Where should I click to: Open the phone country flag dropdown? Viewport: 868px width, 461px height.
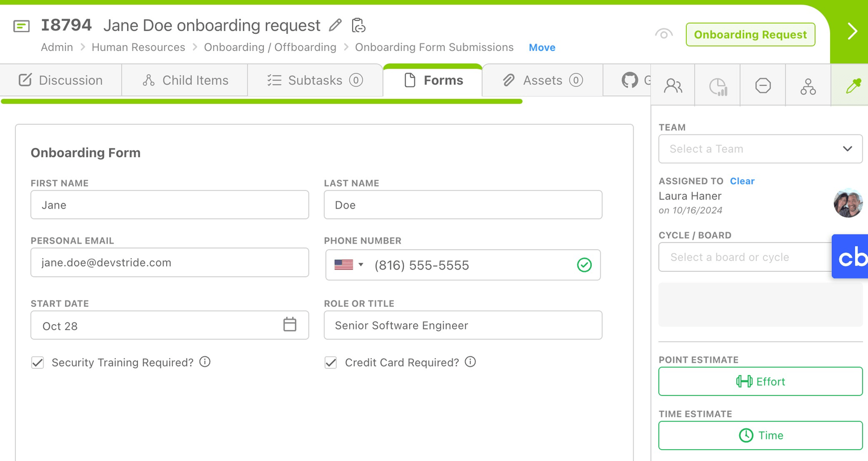[x=349, y=265]
